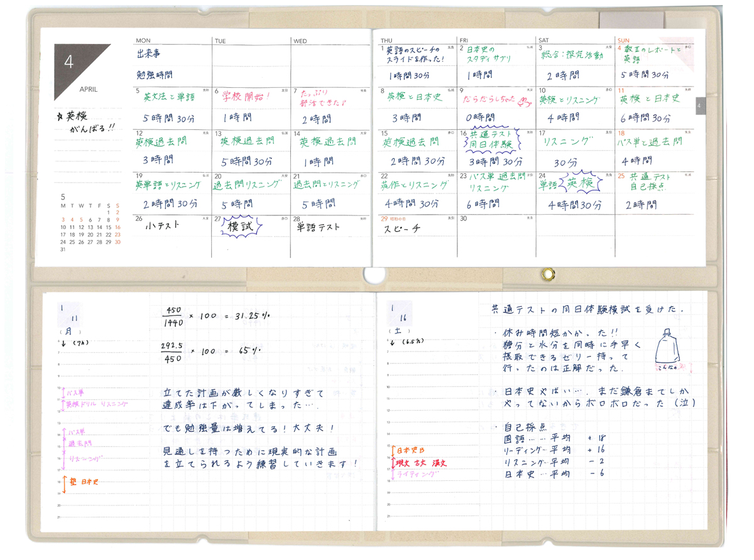Click the 模試 burst on day 27
This screenshot has width=754, height=560.
coord(241,227)
